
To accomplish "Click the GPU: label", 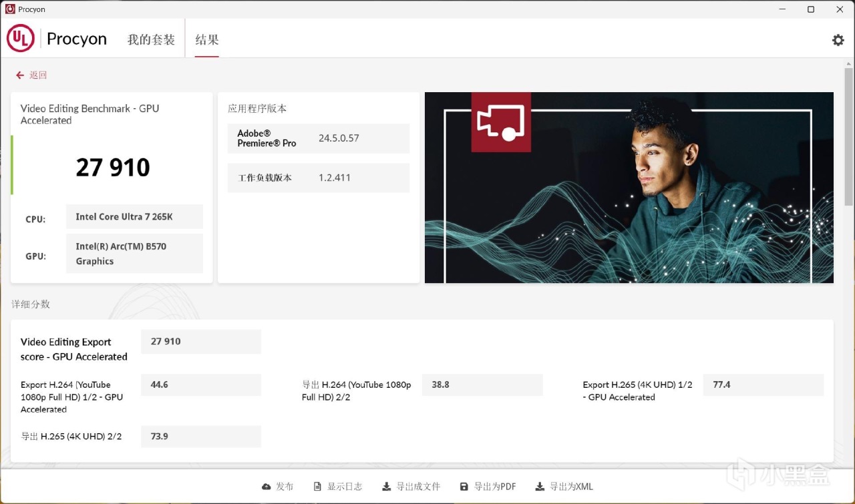I will [35, 256].
